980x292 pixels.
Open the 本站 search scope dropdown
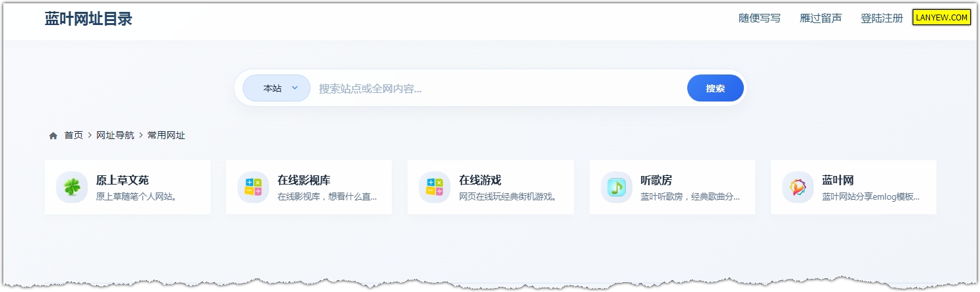point(276,88)
